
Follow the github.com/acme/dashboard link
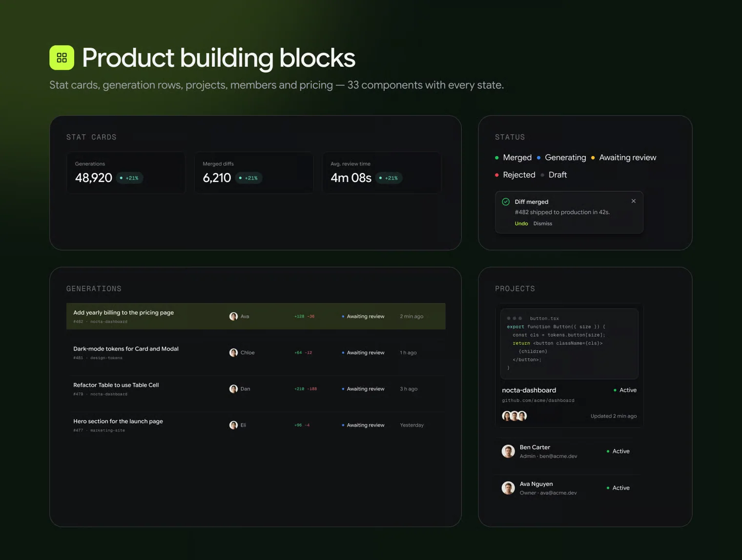(x=538, y=400)
